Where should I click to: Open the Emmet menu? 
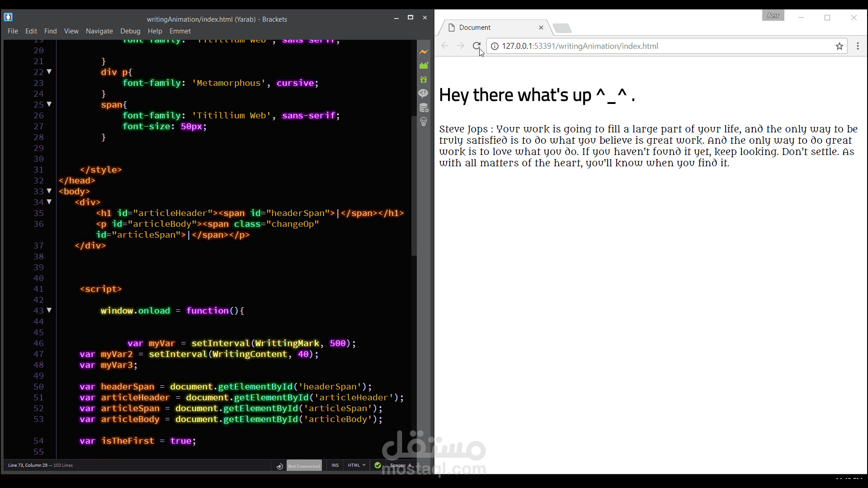click(180, 31)
